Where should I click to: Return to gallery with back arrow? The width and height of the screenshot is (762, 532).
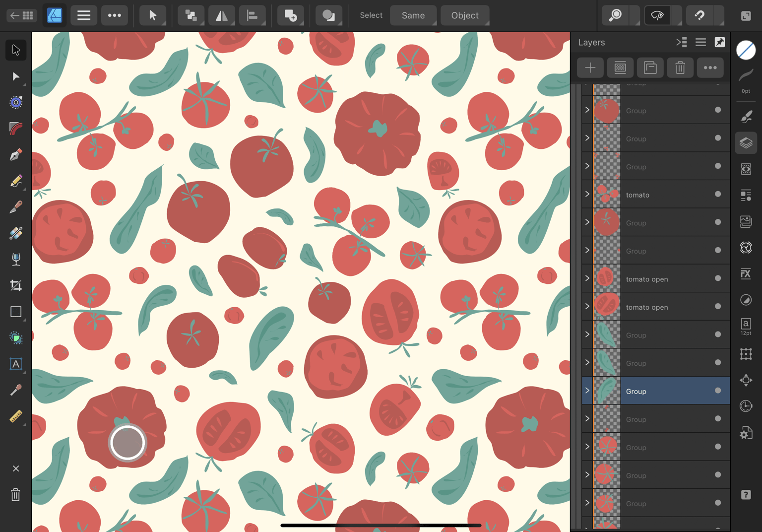pos(21,15)
